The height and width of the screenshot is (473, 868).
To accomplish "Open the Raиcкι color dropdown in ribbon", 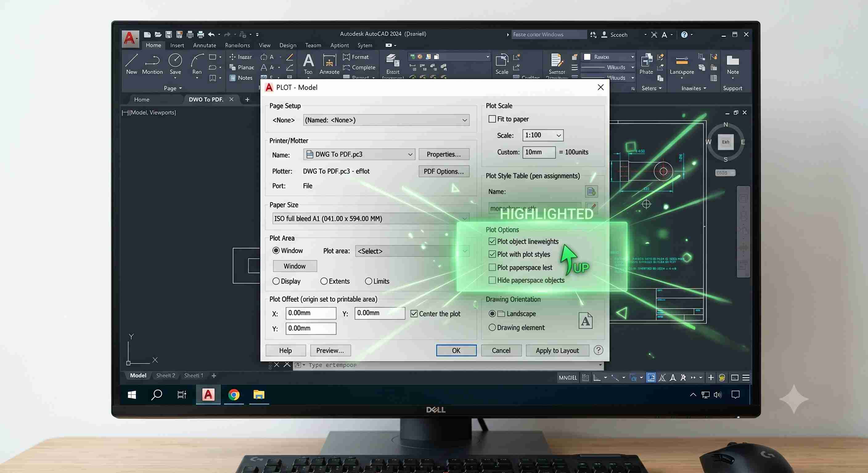I will click(609, 57).
